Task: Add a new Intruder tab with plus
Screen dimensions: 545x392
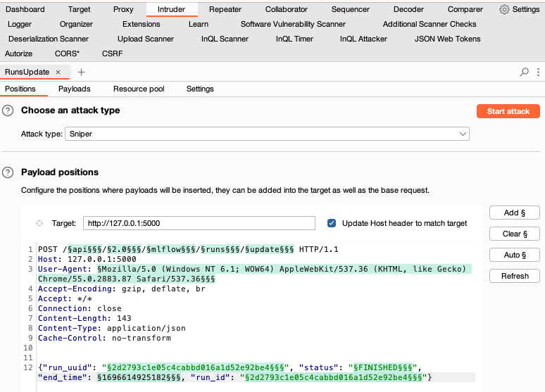Action: click(x=81, y=72)
